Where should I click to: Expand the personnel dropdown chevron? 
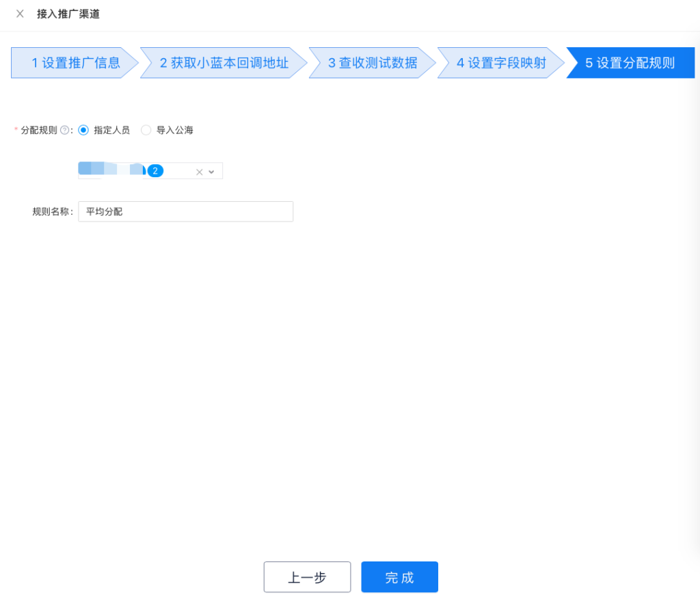[211, 172]
